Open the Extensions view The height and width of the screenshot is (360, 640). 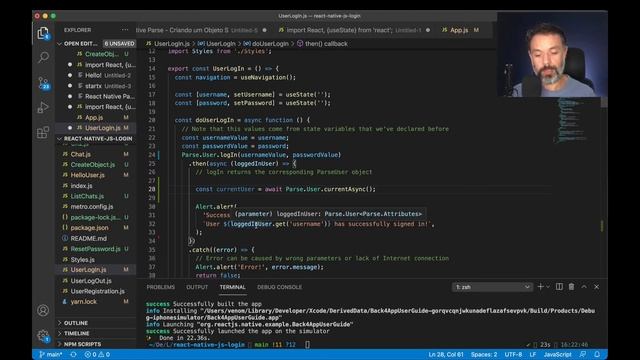click(43, 132)
